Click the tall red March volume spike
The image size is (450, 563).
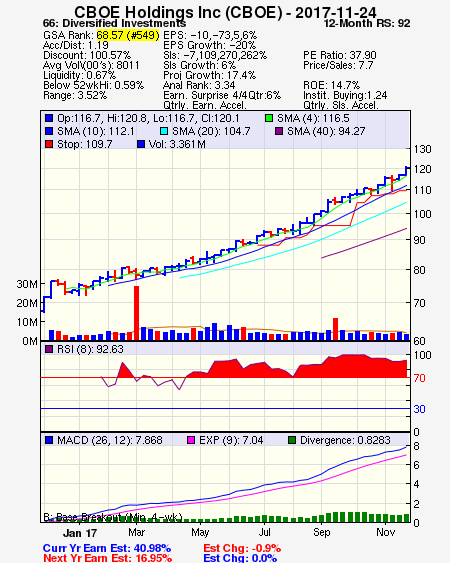136,313
